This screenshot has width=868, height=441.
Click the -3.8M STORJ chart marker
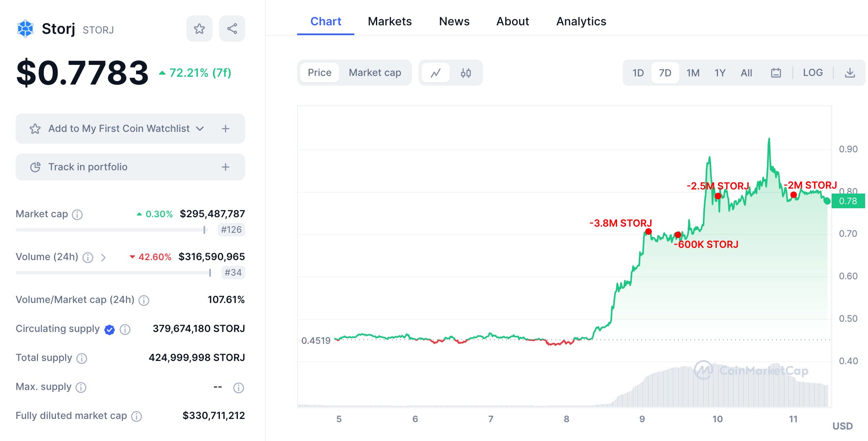[648, 232]
